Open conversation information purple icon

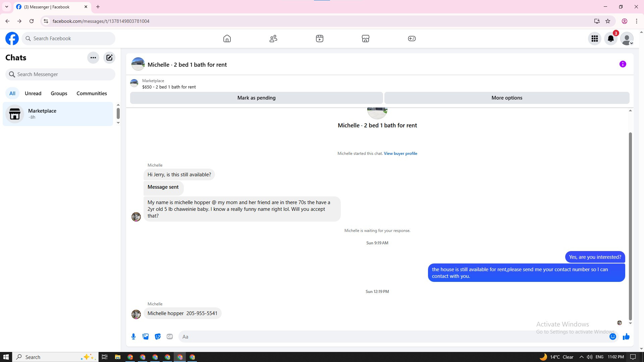point(623,64)
